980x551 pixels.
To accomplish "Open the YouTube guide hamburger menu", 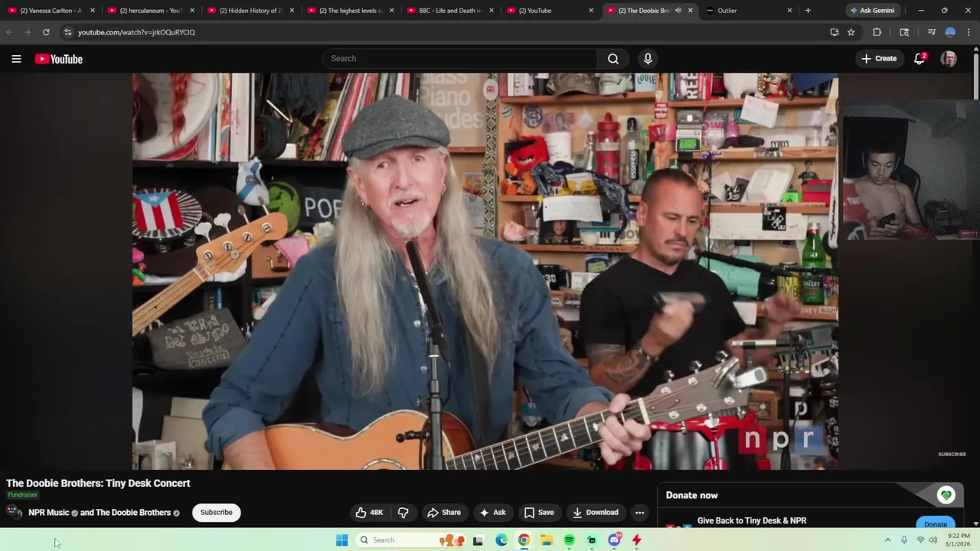I will [x=16, y=59].
